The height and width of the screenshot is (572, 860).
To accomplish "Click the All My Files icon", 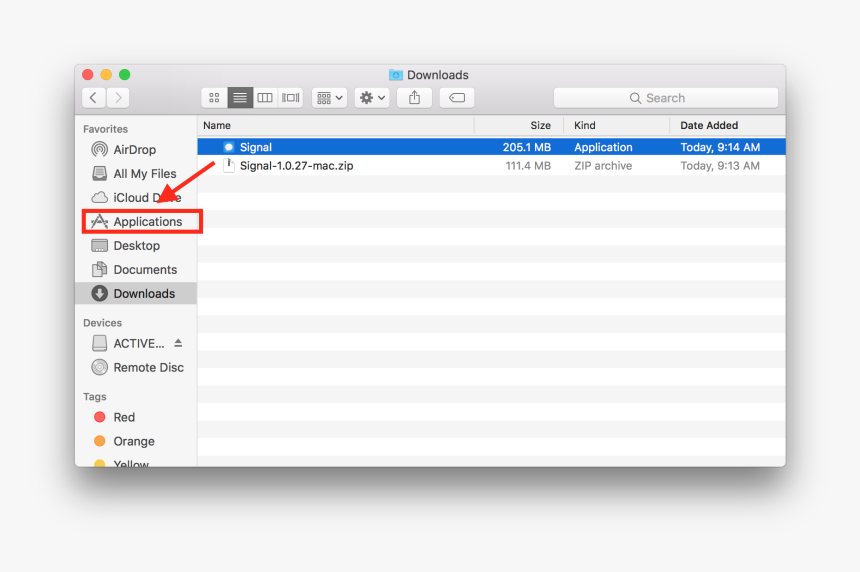I will pos(99,173).
